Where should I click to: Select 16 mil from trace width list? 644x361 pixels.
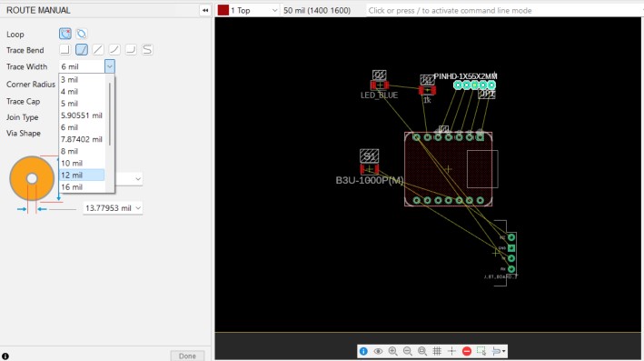82,187
